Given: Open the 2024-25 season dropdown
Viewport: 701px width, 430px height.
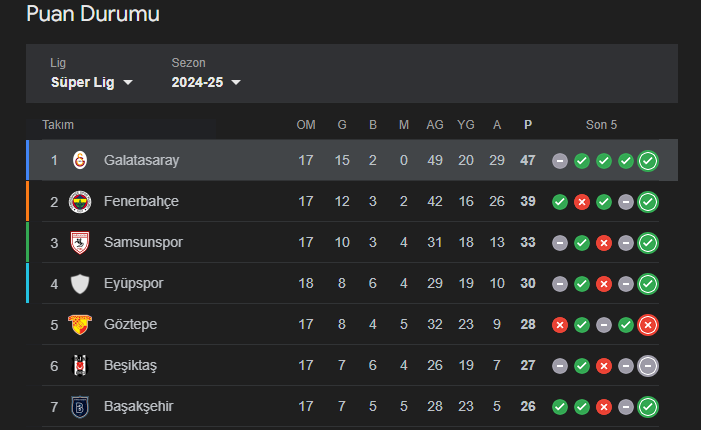Looking at the screenshot, I should click(x=206, y=82).
